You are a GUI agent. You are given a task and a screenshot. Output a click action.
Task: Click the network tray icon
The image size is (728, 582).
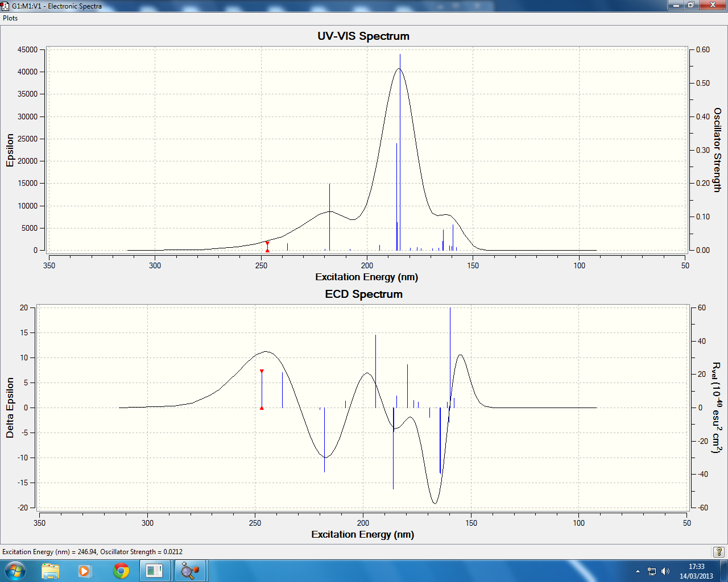point(652,571)
